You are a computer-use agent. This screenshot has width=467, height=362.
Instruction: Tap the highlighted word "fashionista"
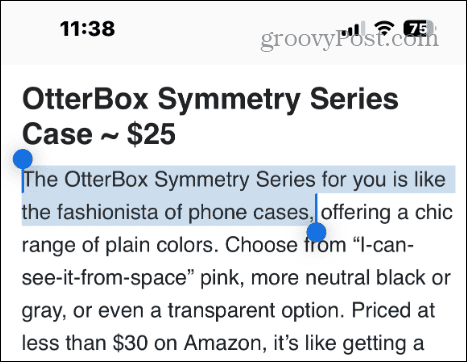107,212
